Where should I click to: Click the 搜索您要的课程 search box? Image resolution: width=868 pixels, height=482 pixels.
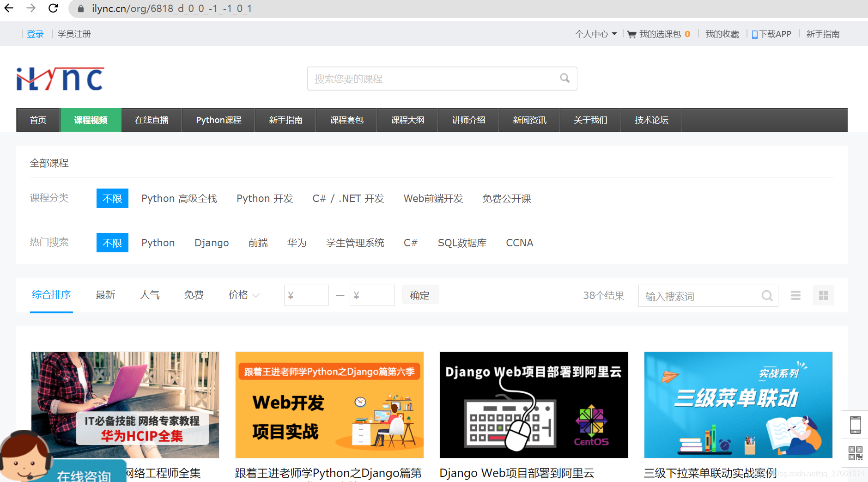click(442, 79)
